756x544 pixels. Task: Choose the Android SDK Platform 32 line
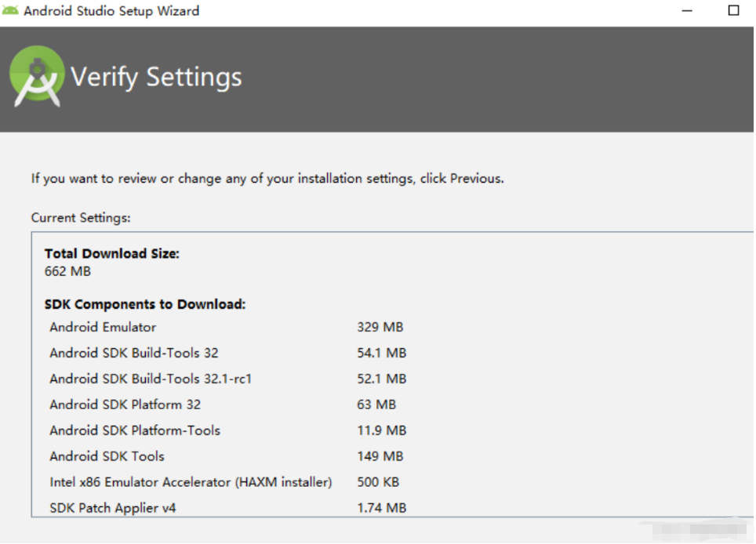click(x=125, y=405)
